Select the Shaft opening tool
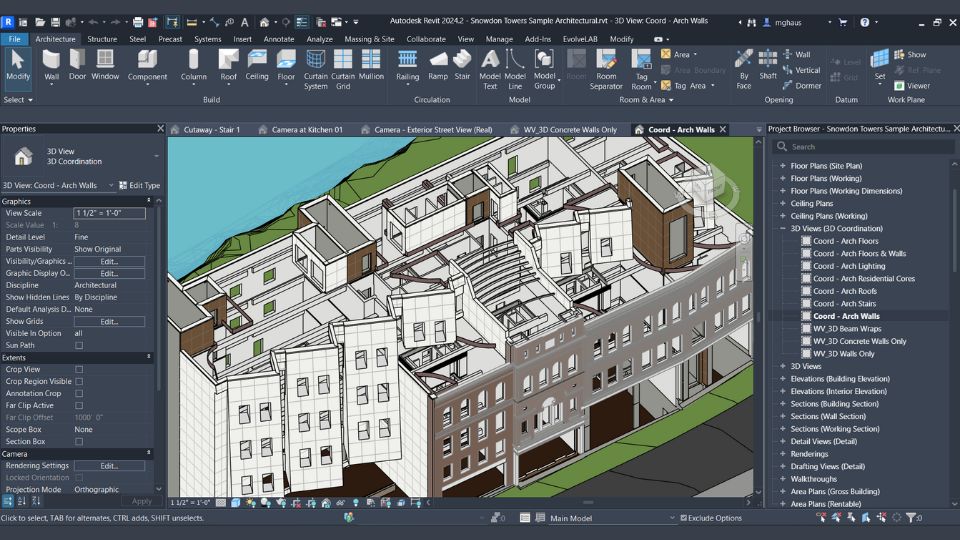Image resolution: width=960 pixels, height=540 pixels. point(768,65)
